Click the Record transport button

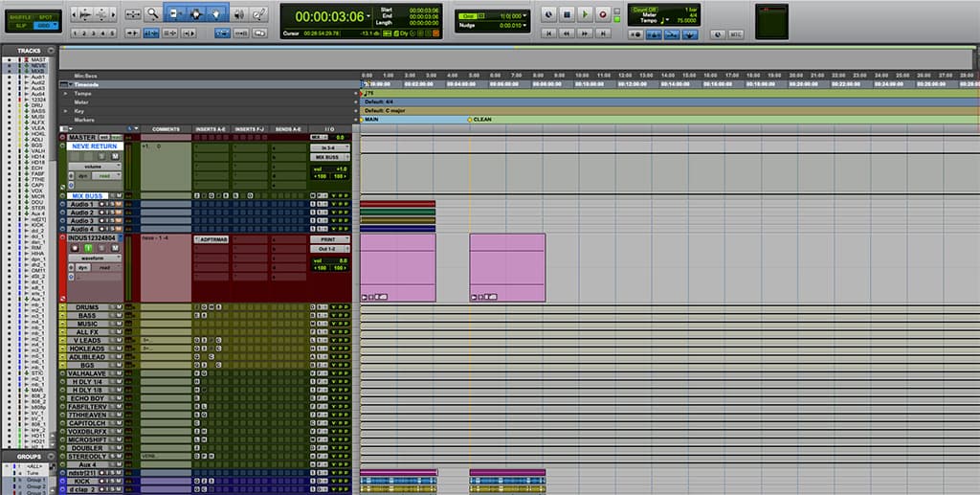(x=603, y=13)
